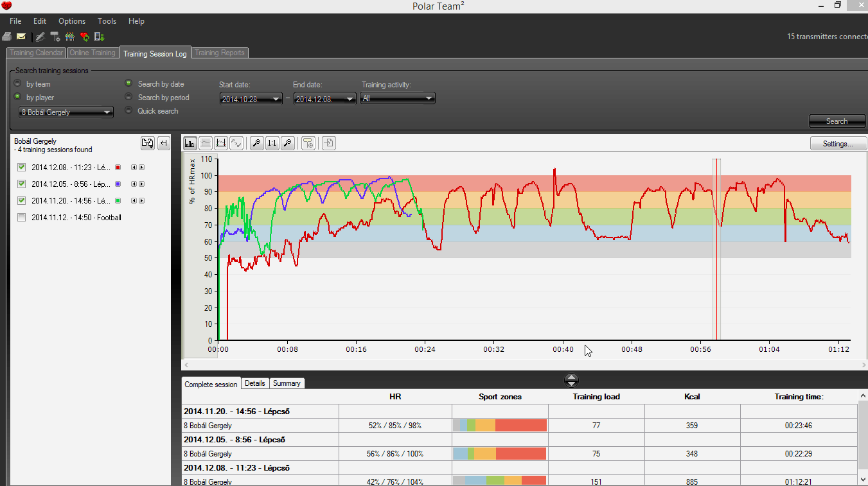The width and height of the screenshot is (868, 486).
Task: Open the Help menu
Action: click(x=136, y=21)
